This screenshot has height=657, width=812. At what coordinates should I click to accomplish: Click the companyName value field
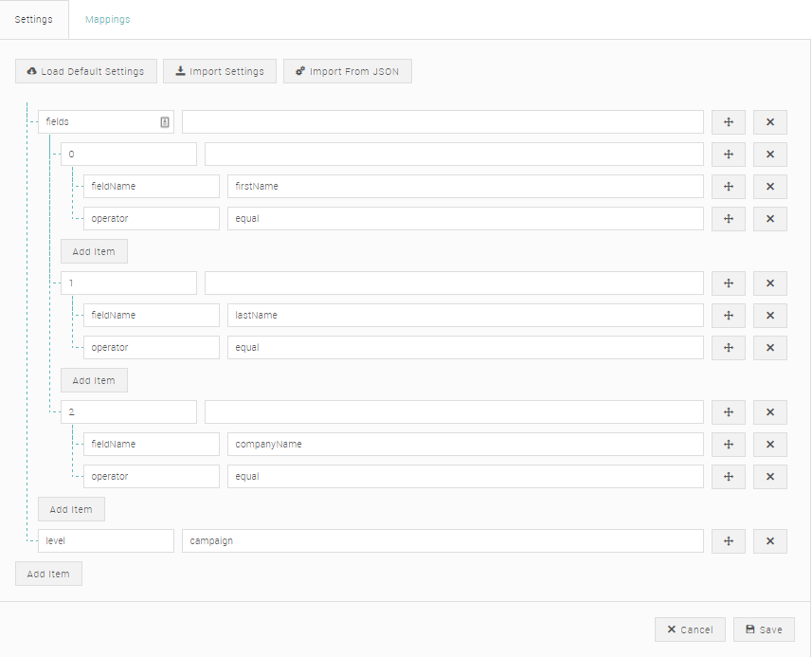point(465,445)
